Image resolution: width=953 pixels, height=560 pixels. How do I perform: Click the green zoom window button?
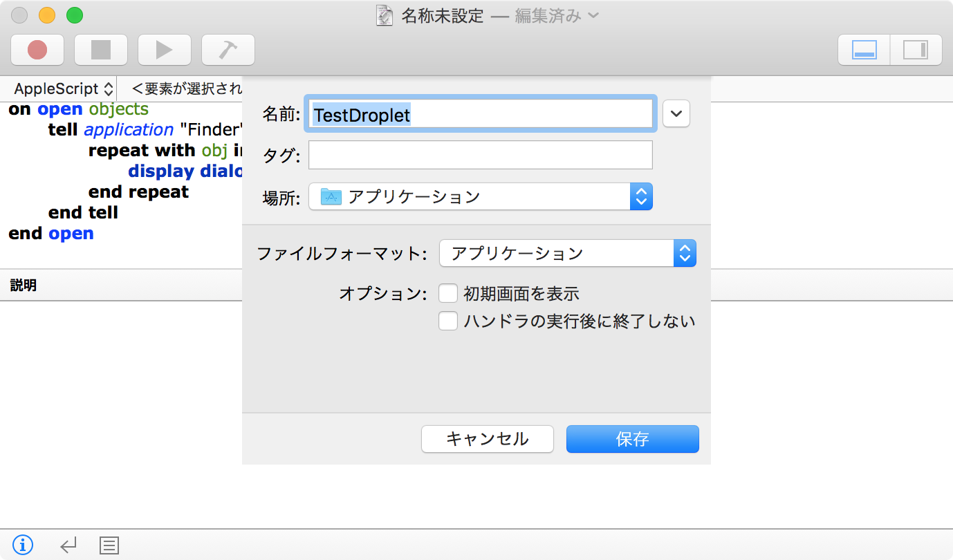(74, 15)
